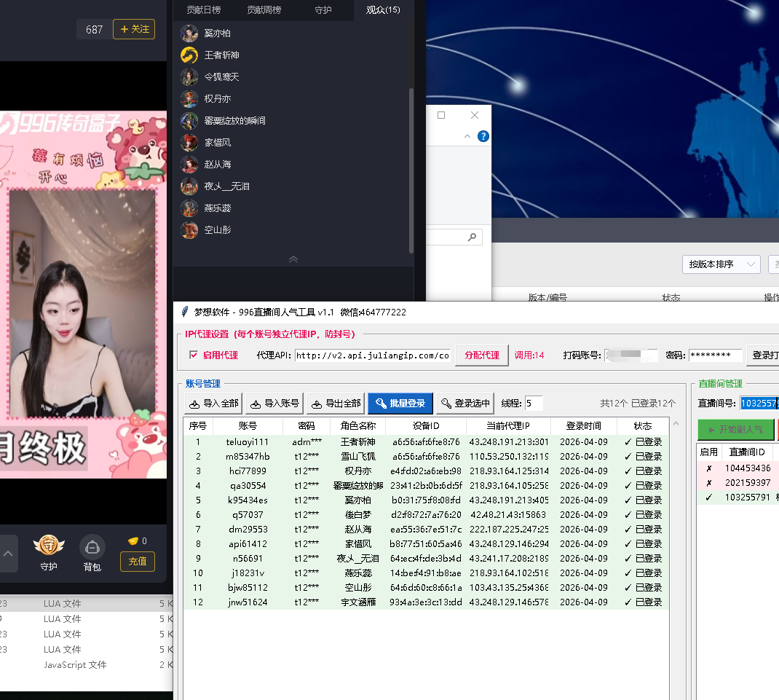Switch to the 贡献日榜 tab
Image resolution: width=779 pixels, height=700 pixels.
203,10
